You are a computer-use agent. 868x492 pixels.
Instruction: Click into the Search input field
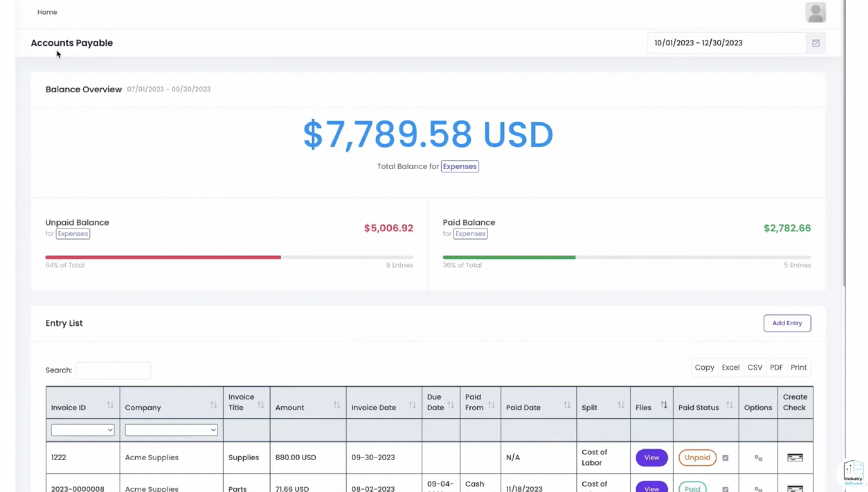click(113, 370)
